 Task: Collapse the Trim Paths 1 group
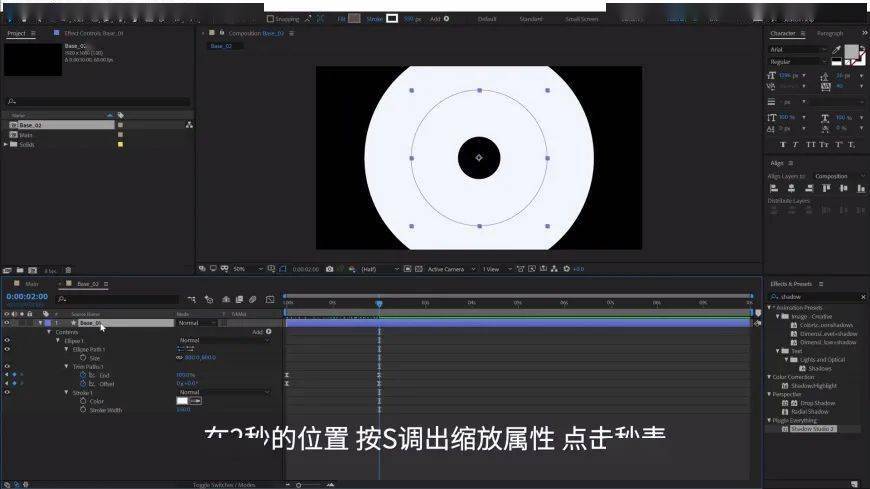(x=66, y=366)
